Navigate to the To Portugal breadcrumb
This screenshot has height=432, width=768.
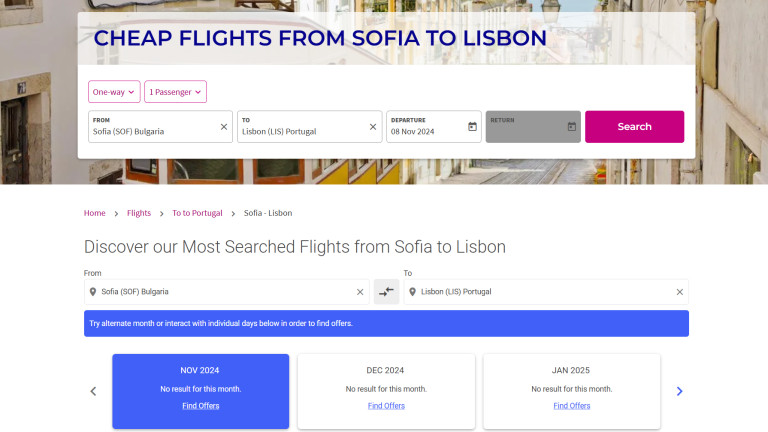coord(197,213)
